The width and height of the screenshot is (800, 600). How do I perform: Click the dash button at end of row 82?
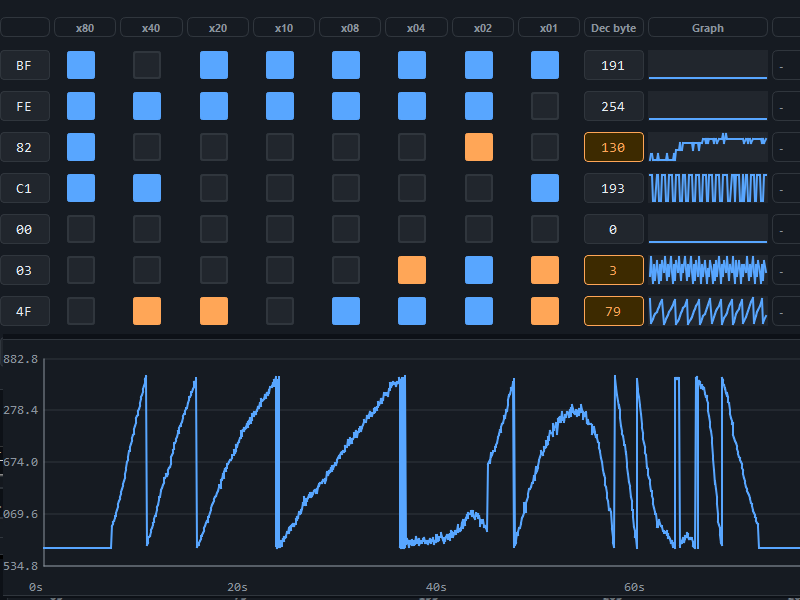point(785,147)
